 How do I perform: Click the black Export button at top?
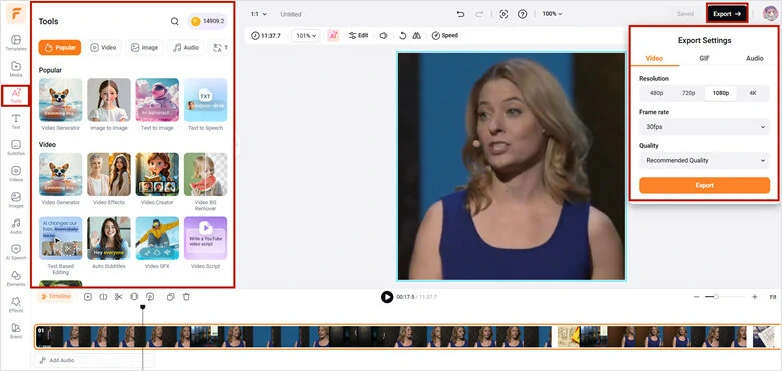point(727,14)
